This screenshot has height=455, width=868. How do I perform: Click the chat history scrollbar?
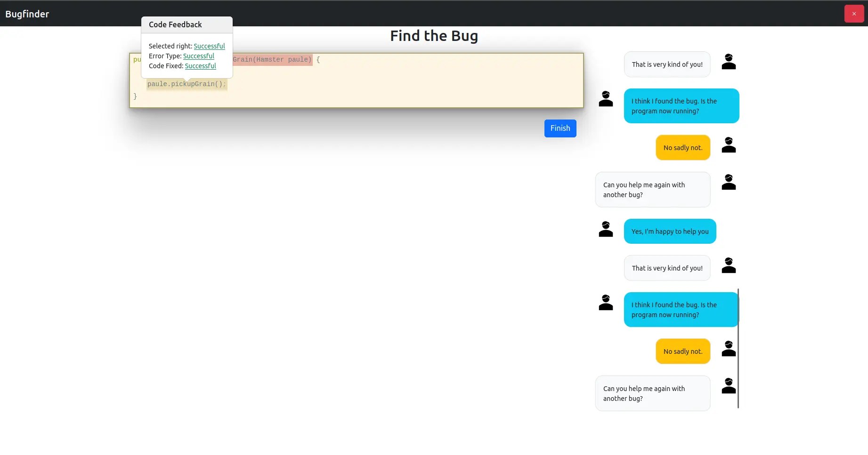[x=738, y=348]
